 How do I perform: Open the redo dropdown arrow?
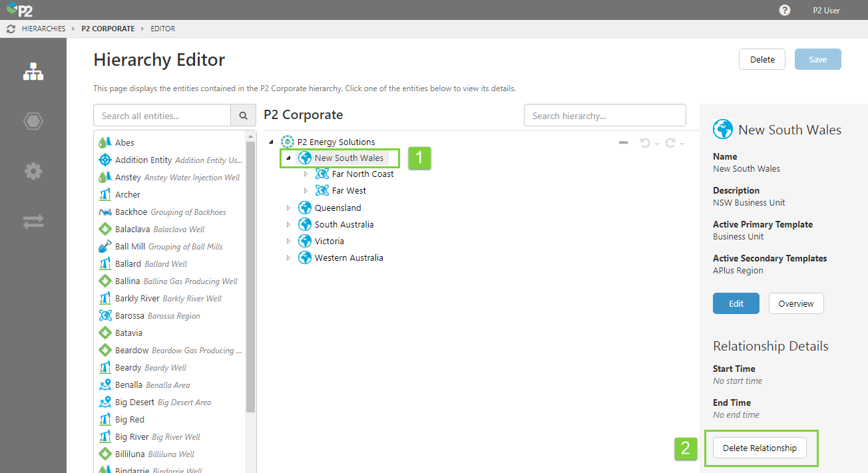(x=682, y=144)
